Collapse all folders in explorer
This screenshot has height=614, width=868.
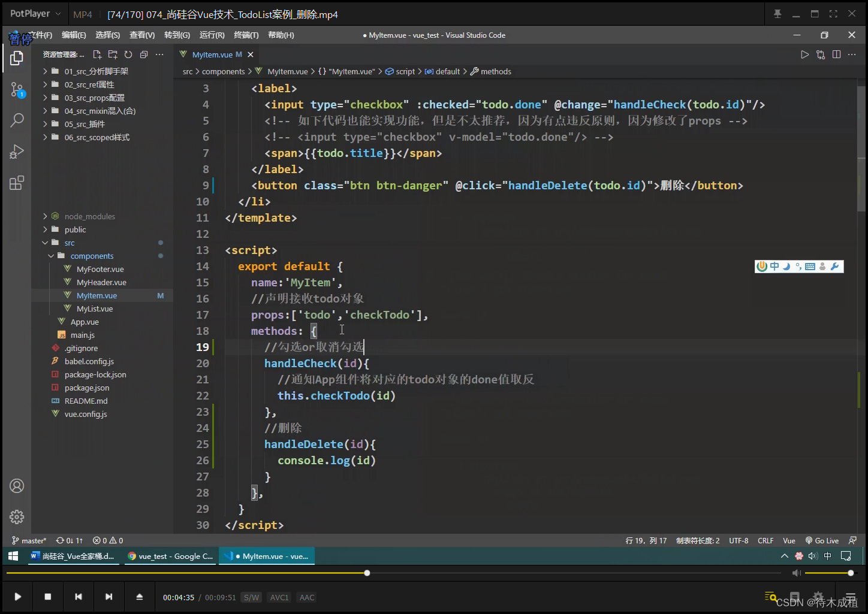(x=144, y=55)
